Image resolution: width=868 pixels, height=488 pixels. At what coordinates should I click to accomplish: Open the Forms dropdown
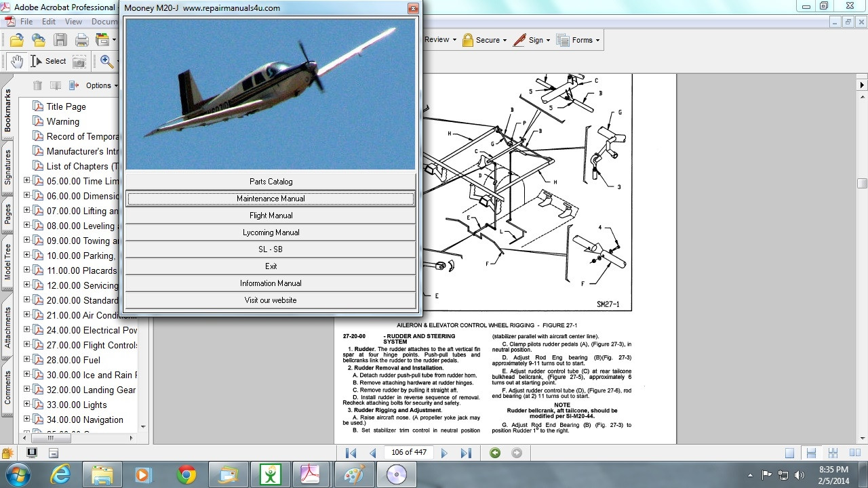[x=578, y=40]
